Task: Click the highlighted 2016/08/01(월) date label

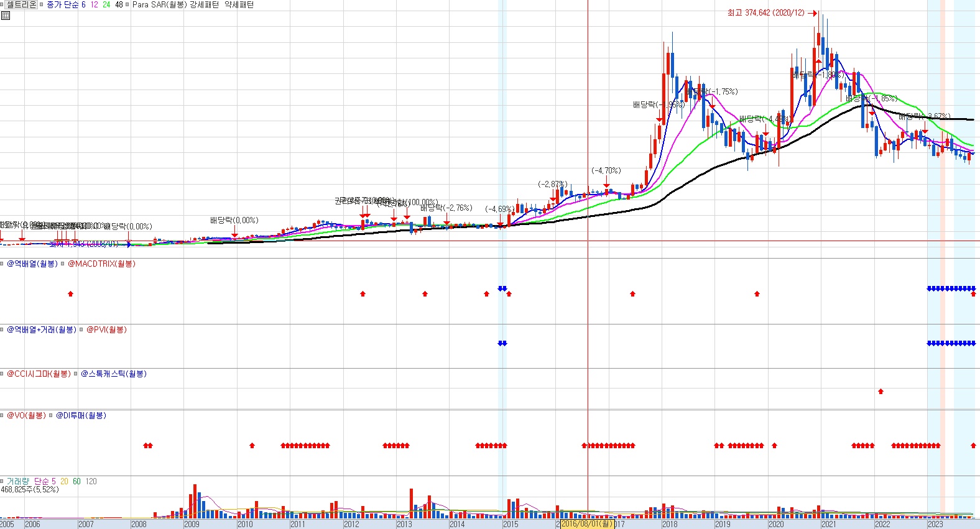Action: click(587, 524)
